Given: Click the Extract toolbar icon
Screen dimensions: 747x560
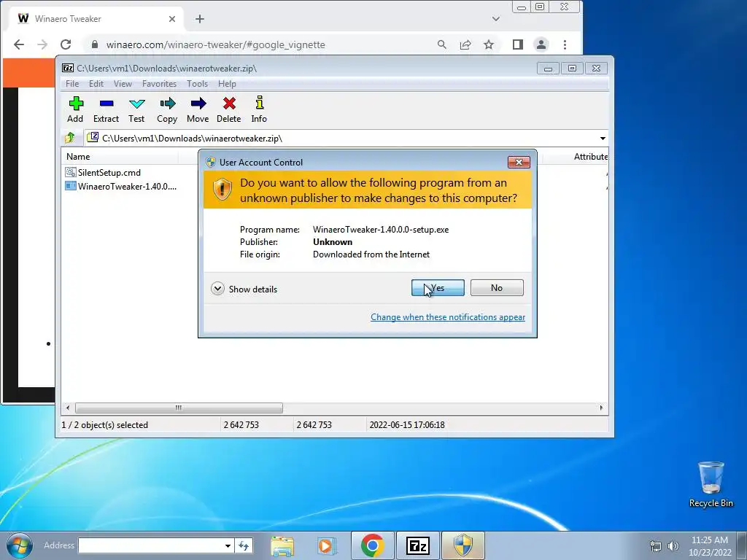Looking at the screenshot, I should click(x=106, y=109).
